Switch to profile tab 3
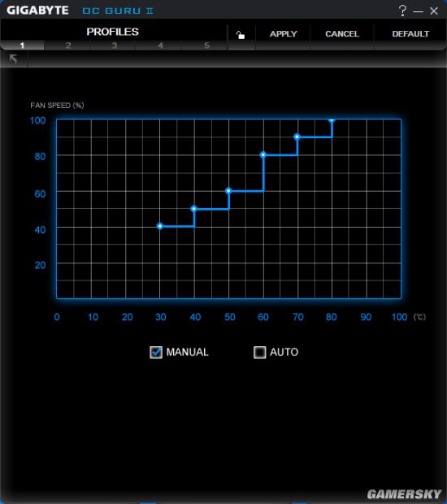 114,46
